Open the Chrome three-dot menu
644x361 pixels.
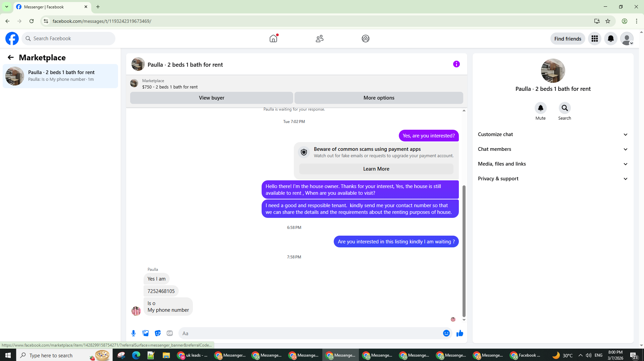[x=637, y=21]
